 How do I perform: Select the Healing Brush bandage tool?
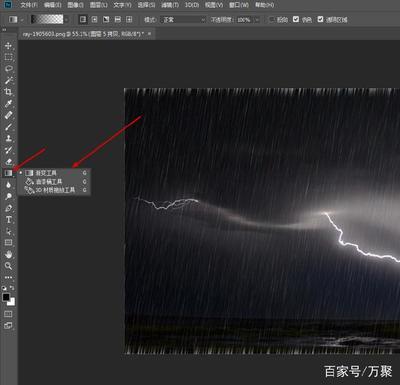(x=9, y=115)
